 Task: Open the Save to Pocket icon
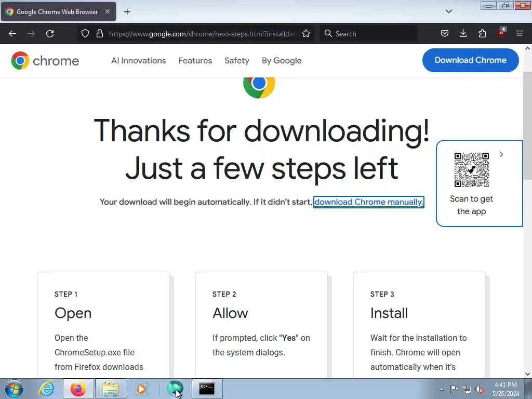click(445, 34)
